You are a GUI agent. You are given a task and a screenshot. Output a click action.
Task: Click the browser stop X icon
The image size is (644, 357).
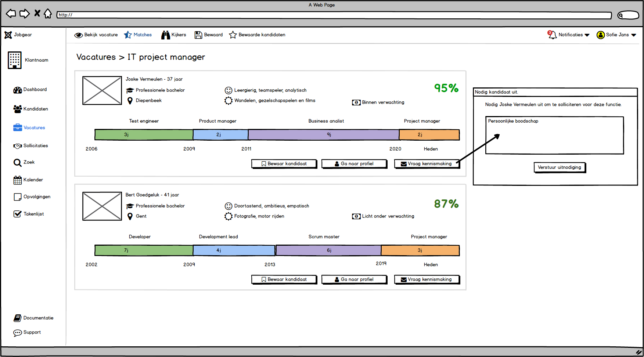coord(37,14)
